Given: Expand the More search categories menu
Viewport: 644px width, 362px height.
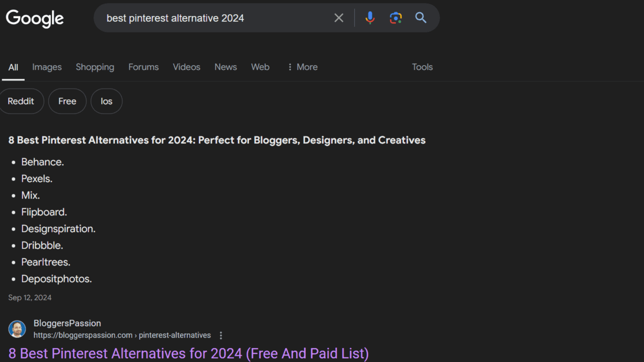Looking at the screenshot, I should point(303,67).
